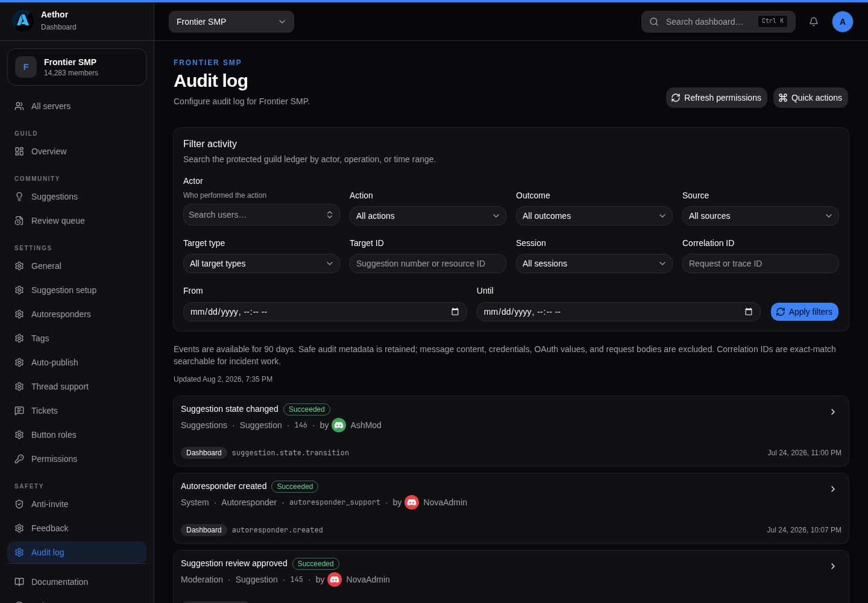
Task: Click AshMod's green Discord avatar
Action: [x=339, y=425]
